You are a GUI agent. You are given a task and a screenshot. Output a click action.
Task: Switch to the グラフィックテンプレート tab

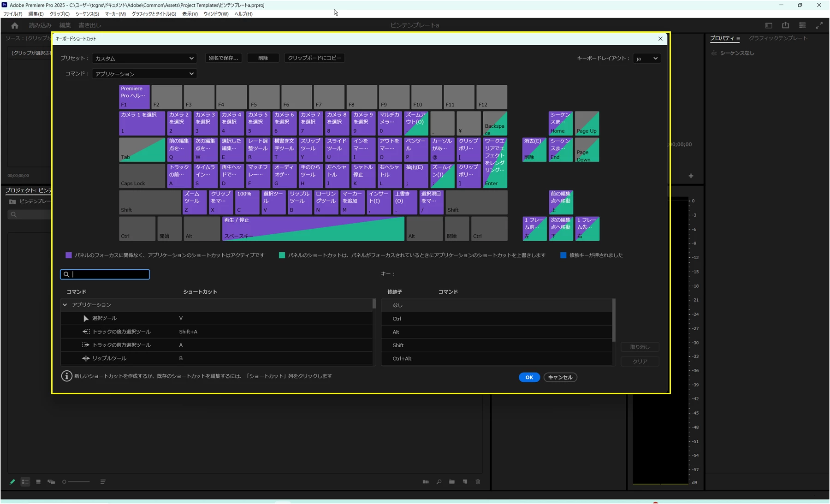click(x=778, y=38)
